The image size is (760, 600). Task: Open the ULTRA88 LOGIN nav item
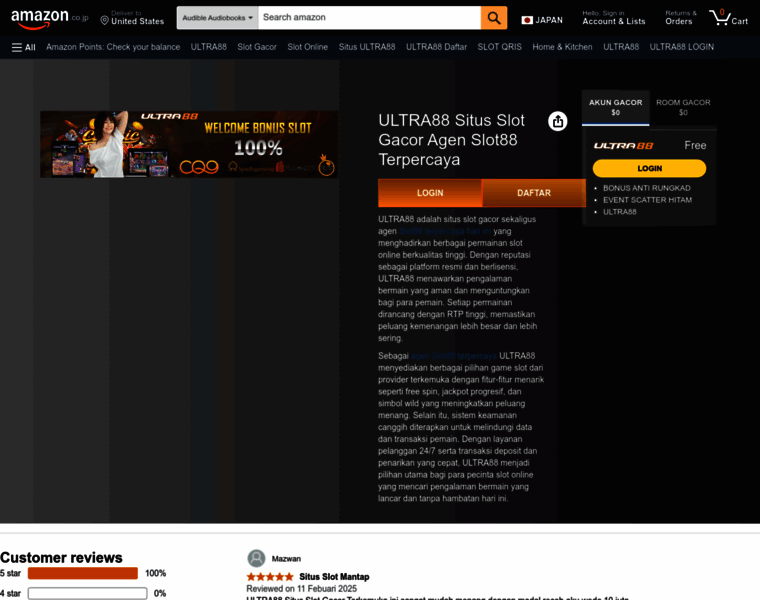click(x=681, y=47)
